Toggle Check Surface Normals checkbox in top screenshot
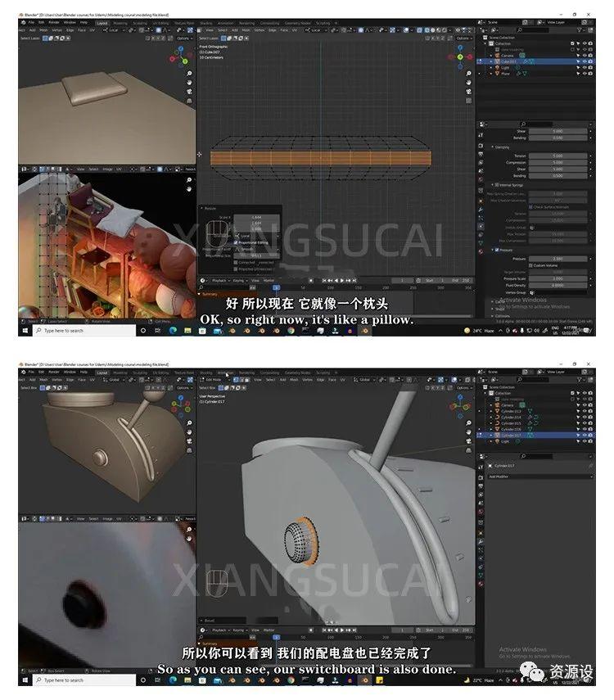The image size is (614, 700). [x=530, y=207]
